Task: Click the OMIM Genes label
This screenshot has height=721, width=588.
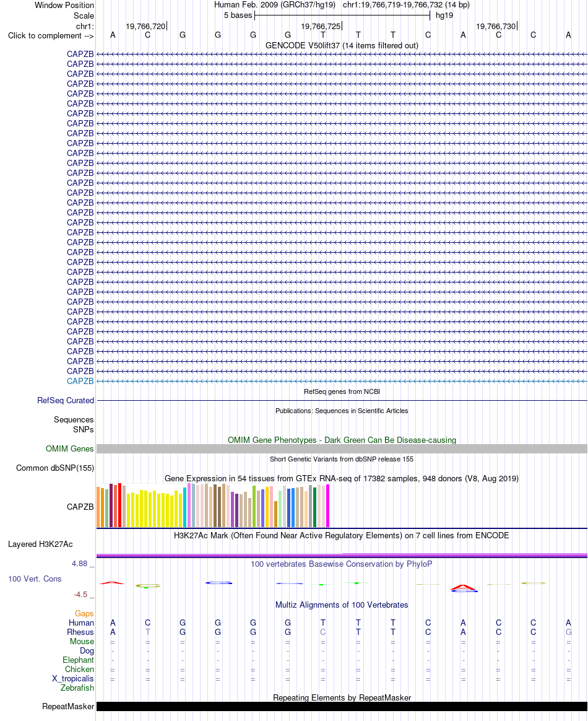Action: coord(70,449)
